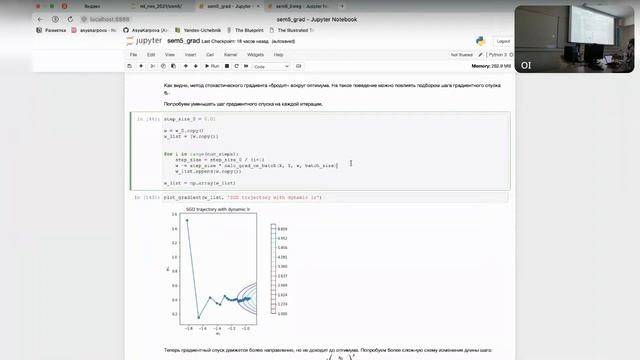This screenshot has height=360, width=640.
Task: Cut selected cells with the scissors icon
Action: 153,66
